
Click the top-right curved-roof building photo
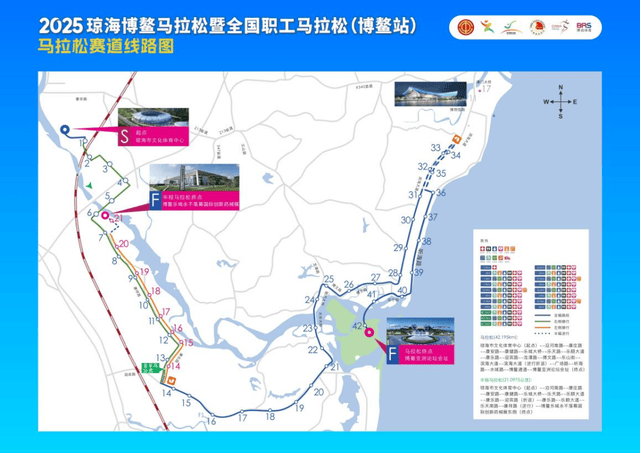tap(430, 94)
